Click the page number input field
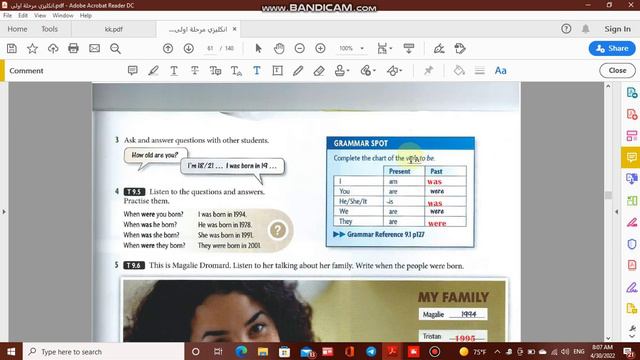640x360 pixels. (x=210, y=49)
